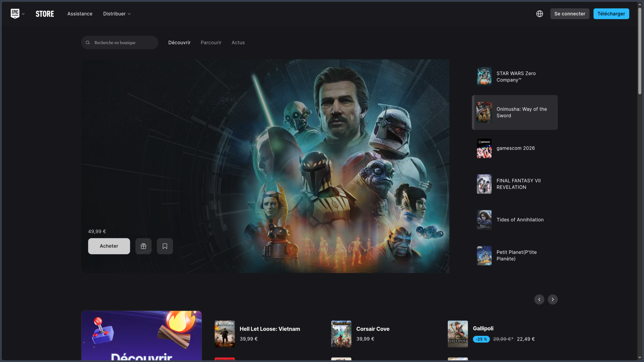Click the search magnifier icon
Image resolution: width=644 pixels, height=362 pixels.
88,43
